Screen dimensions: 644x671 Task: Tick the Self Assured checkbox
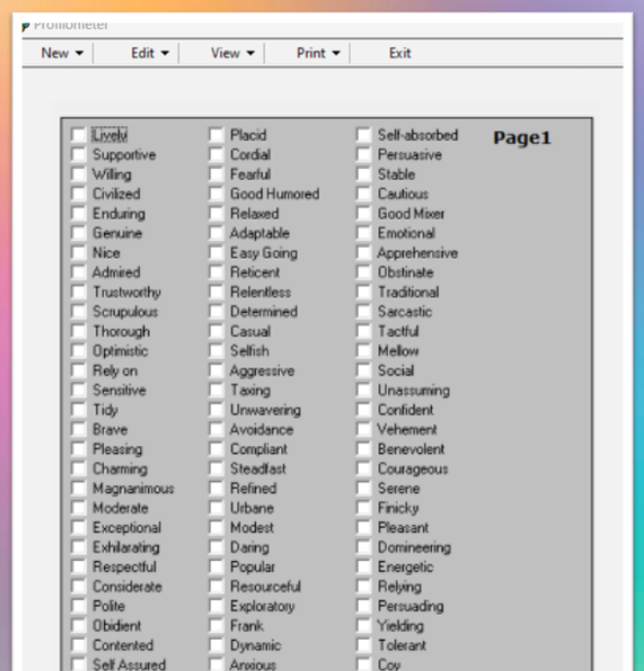click(x=79, y=664)
